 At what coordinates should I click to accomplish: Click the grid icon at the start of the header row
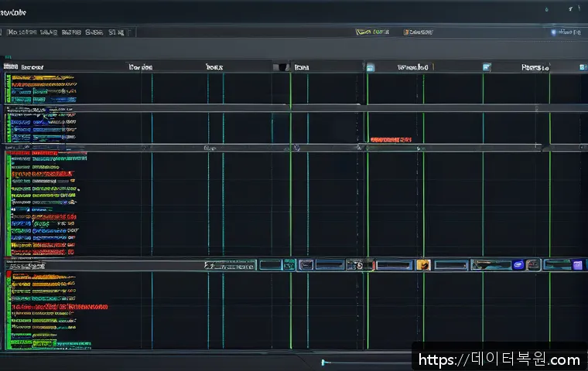point(11,66)
